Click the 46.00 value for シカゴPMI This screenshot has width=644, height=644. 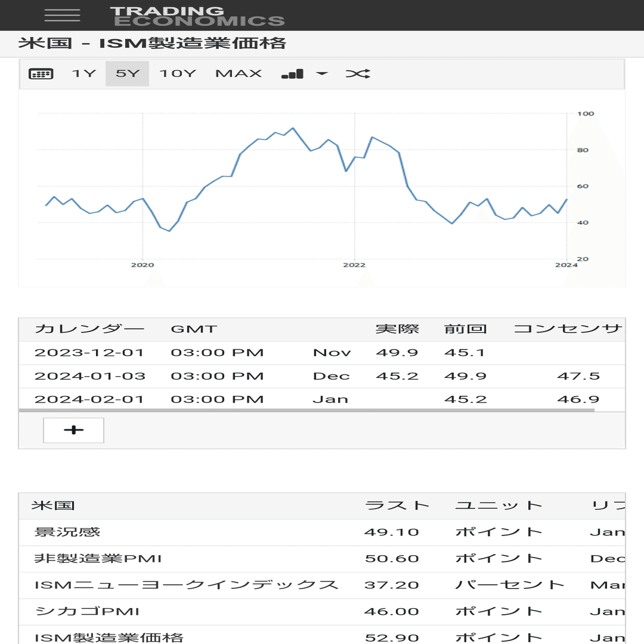[x=391, y=611]
